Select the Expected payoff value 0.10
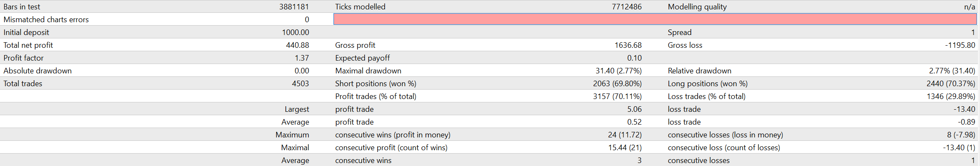 635,58
